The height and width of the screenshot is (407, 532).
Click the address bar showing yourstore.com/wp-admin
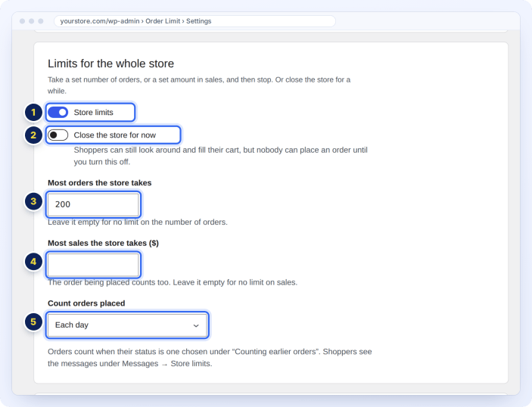pos(194,21)
